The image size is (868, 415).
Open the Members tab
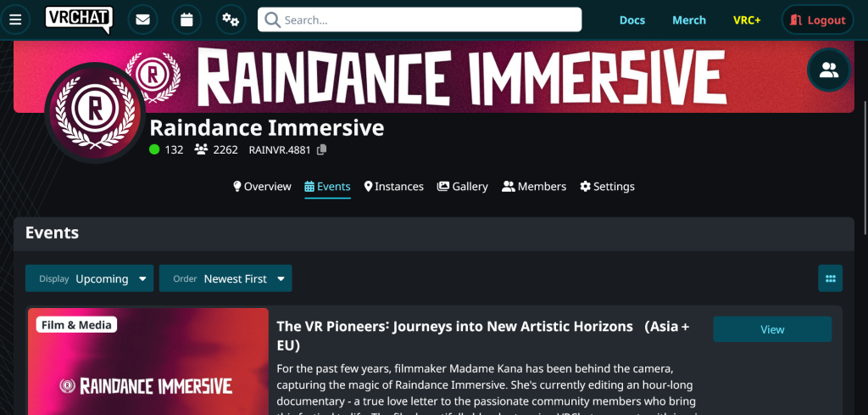534,187
